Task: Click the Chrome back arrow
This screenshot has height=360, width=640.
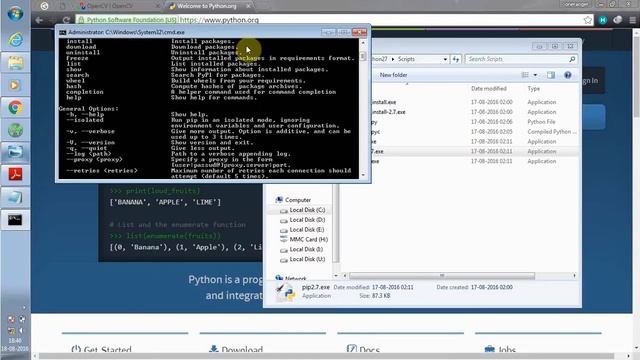Action: click(39, 20)
